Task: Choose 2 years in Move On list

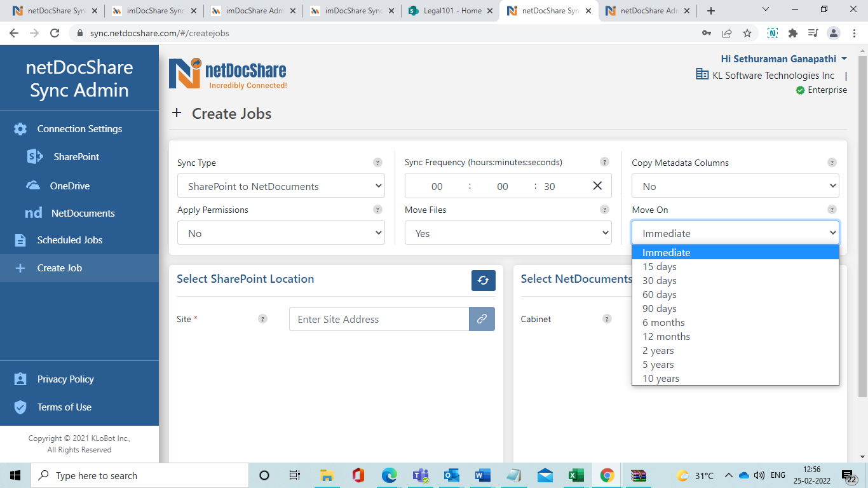Action: pos(735,351)
